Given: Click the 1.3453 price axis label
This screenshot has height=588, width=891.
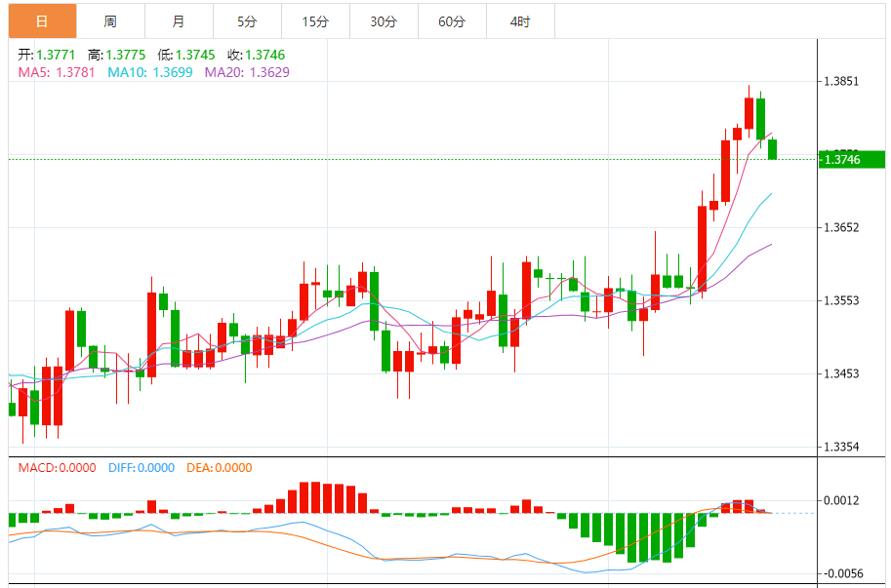Looking at the screenshot, I should pyautogui.click(x=841, y=373).
